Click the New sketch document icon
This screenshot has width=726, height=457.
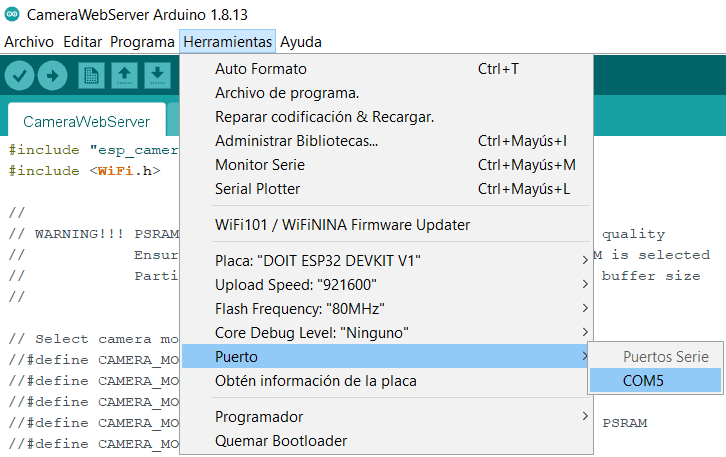92,75
